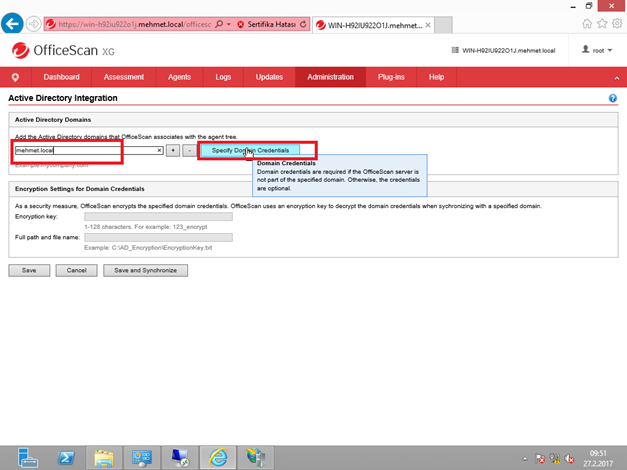627x470 pixels.
Task: Refresh the page with reload icon
Action: (x=303, y=24)
